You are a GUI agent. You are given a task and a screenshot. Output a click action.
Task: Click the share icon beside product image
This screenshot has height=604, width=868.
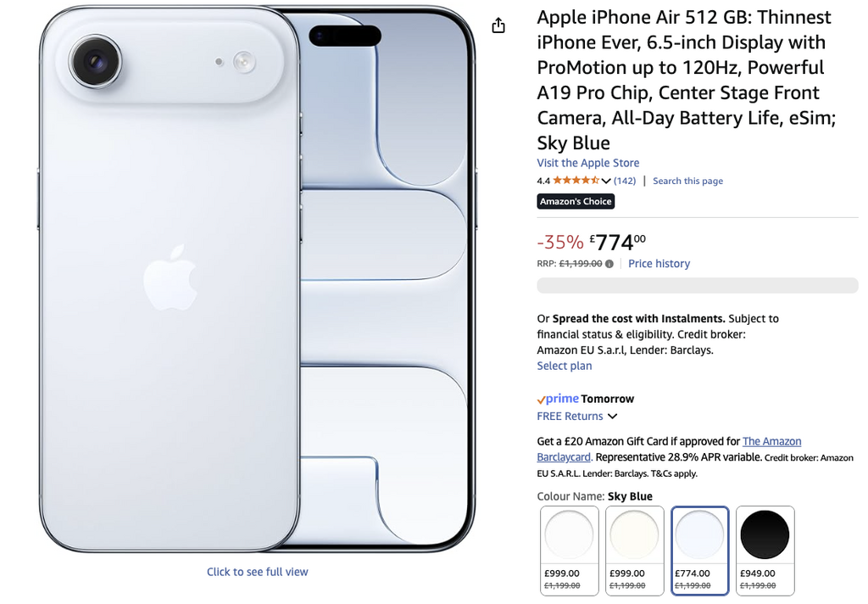(498, 25)
